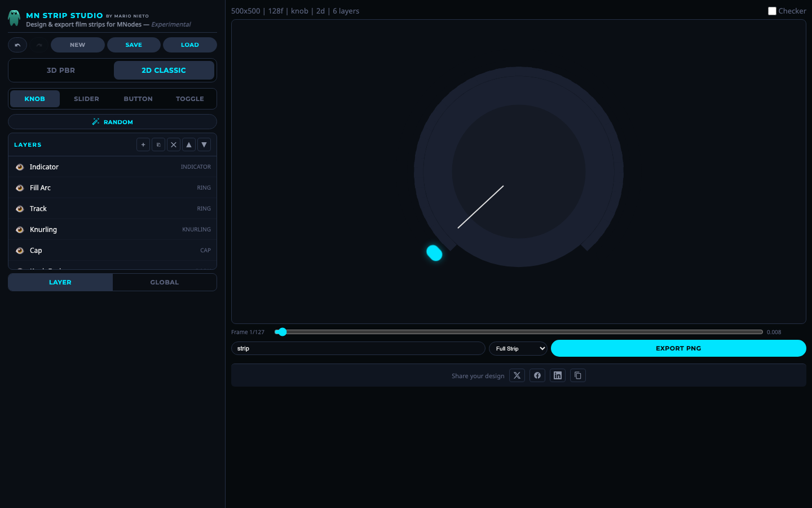Move layer down with triangle icon

[204, 145]
